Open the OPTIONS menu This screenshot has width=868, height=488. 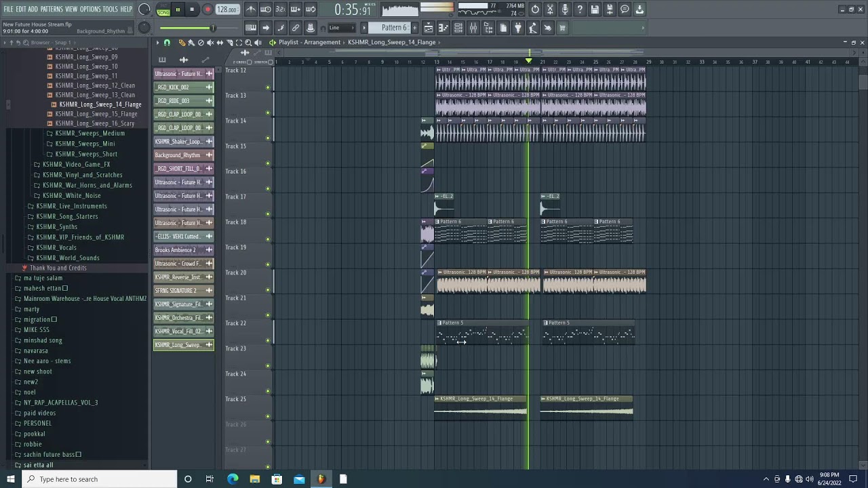(90, 9)
